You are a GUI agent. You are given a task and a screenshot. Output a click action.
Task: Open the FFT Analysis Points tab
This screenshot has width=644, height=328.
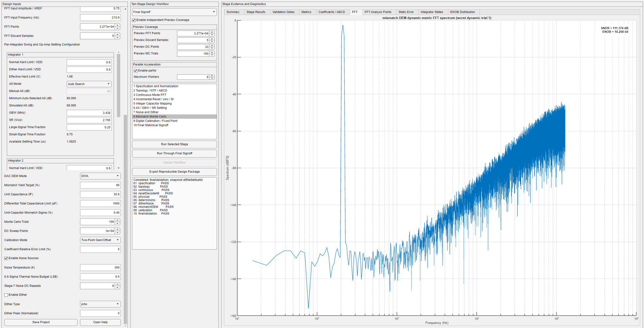coord(378,12)
